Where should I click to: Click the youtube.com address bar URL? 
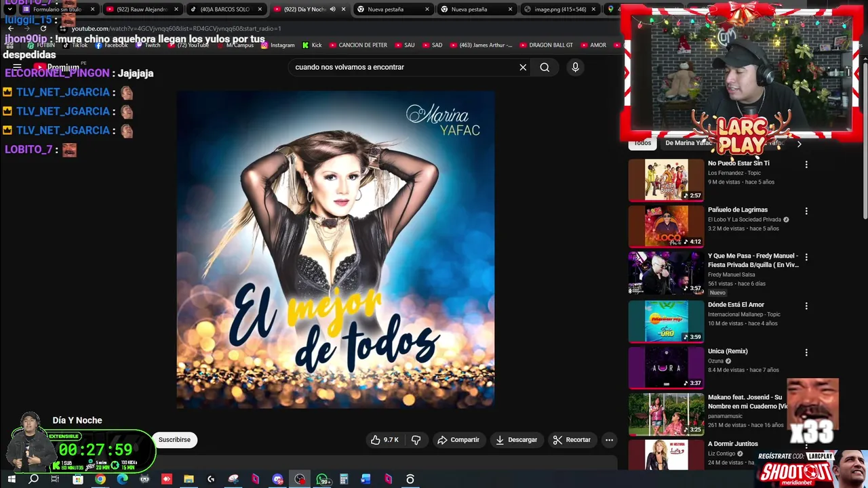[x=176, y=28]
